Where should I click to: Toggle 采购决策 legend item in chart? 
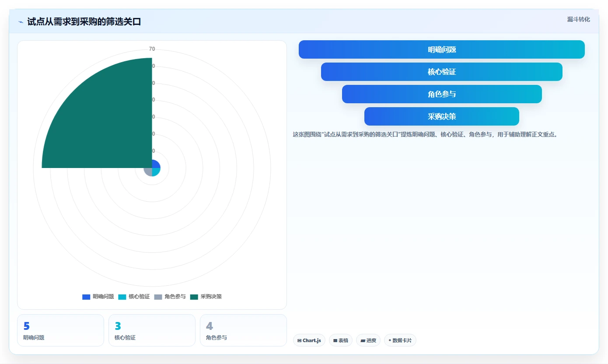[206, 297]
